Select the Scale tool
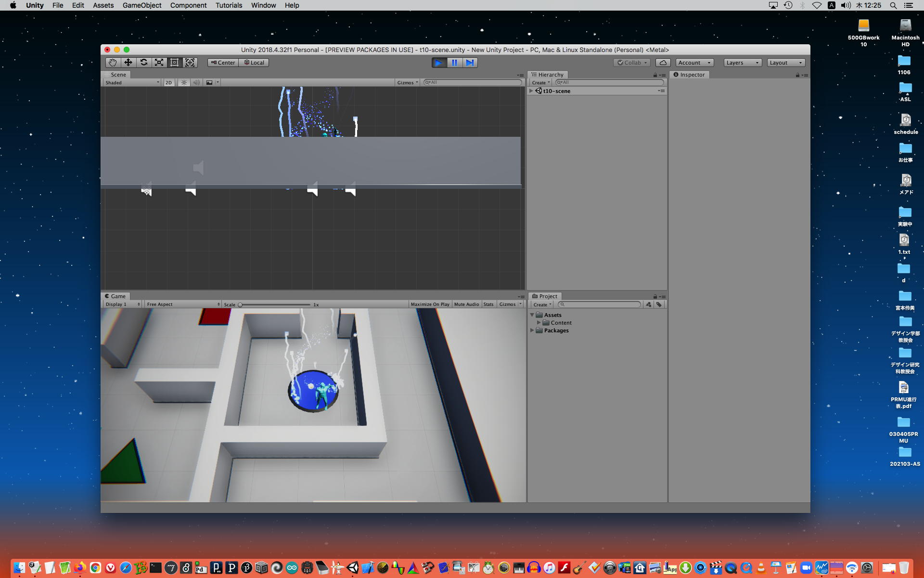The height and width of the screenshot is (578, 924). (159, 63)
